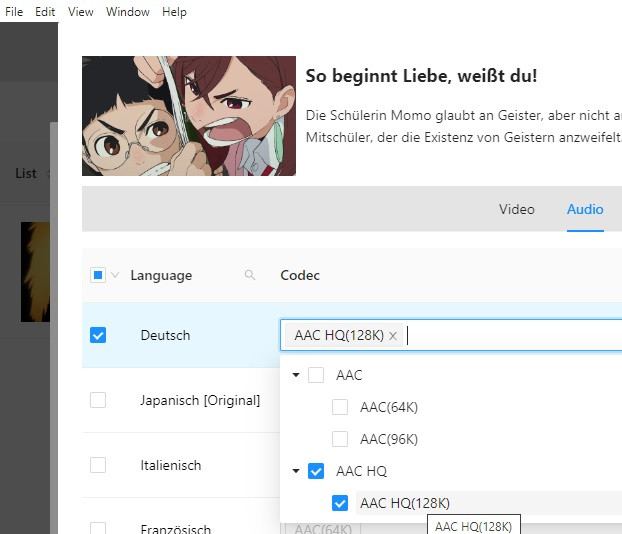Collapse the AAC HQ tree group

(x=296, y=471)
